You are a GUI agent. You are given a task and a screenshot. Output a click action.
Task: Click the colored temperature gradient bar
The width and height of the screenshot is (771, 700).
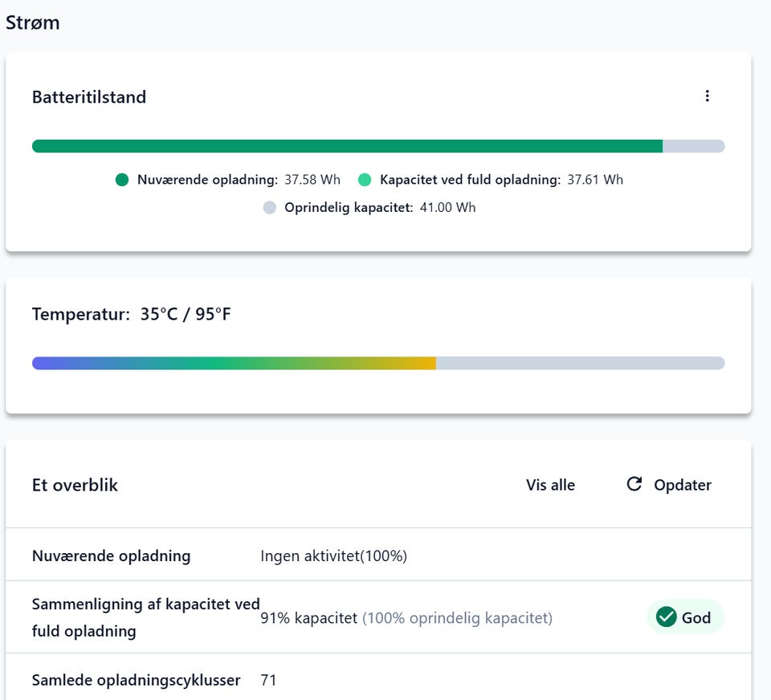click(x=233, y=364)
